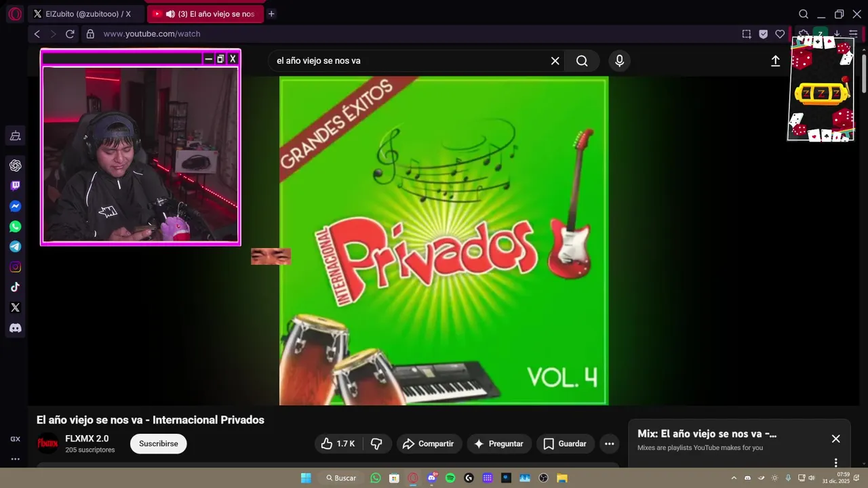Open Twitch in the sidebar

[15, 186]
